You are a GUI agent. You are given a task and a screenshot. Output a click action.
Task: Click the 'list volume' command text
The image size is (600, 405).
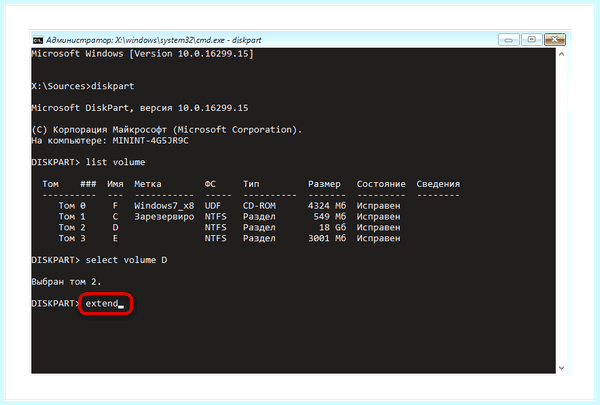115,162
